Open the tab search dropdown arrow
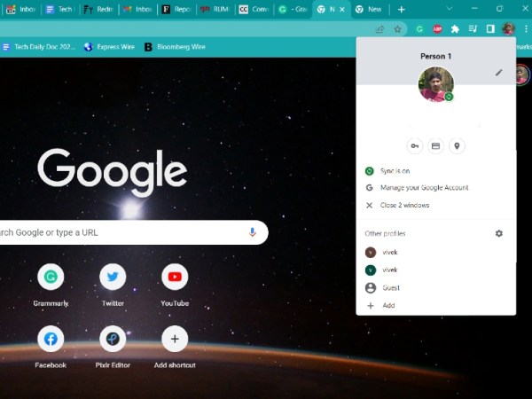The height and width of the screenshot is (399, 532). coord(450,9)
